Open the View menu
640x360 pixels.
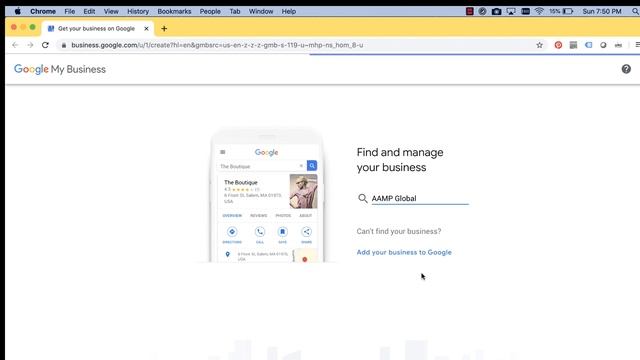pos(111,11)
